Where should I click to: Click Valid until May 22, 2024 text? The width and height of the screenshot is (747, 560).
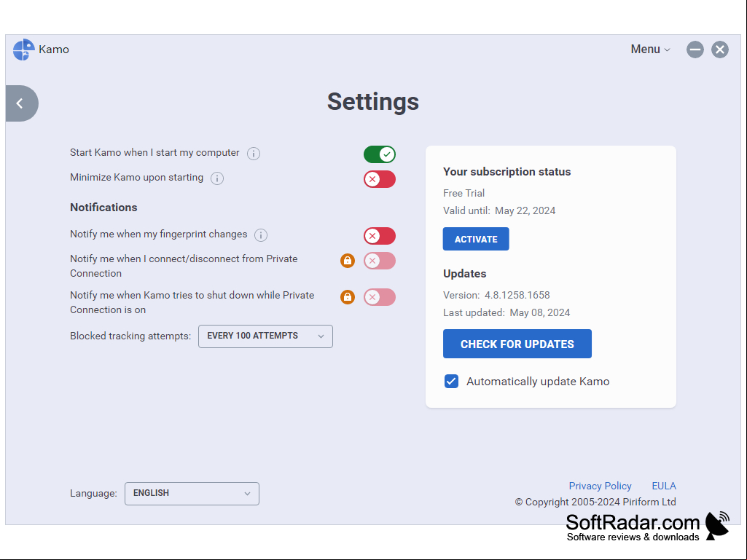click(x=499, y=210)
